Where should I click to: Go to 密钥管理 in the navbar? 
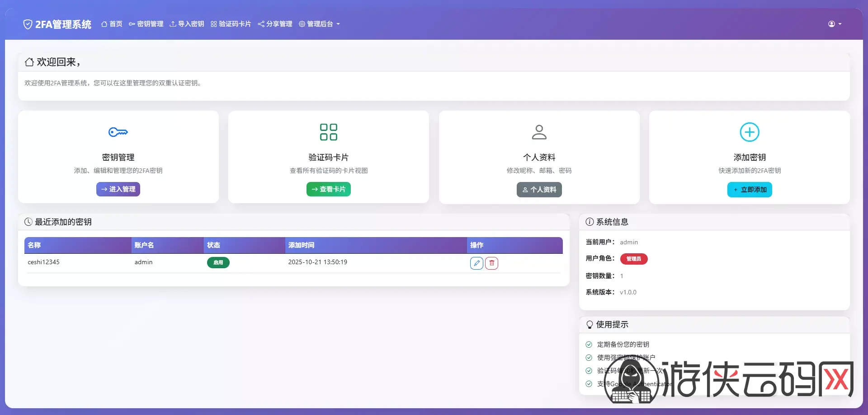point(146,24)
